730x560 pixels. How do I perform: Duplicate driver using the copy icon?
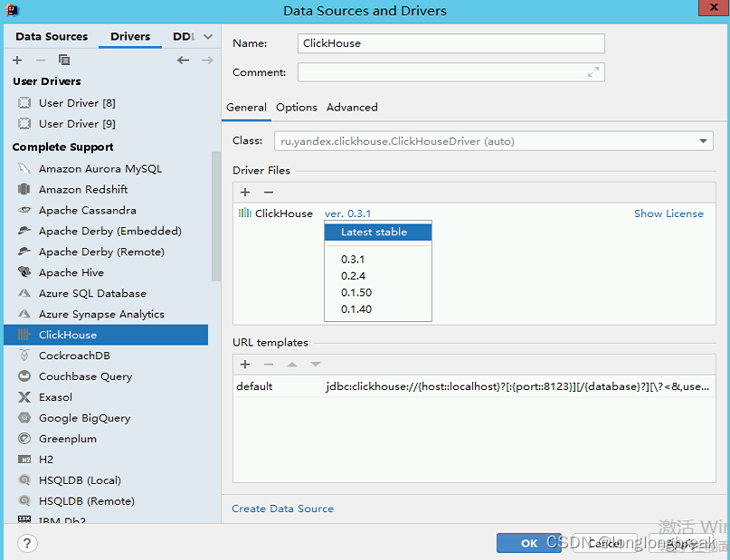point(63,60)
